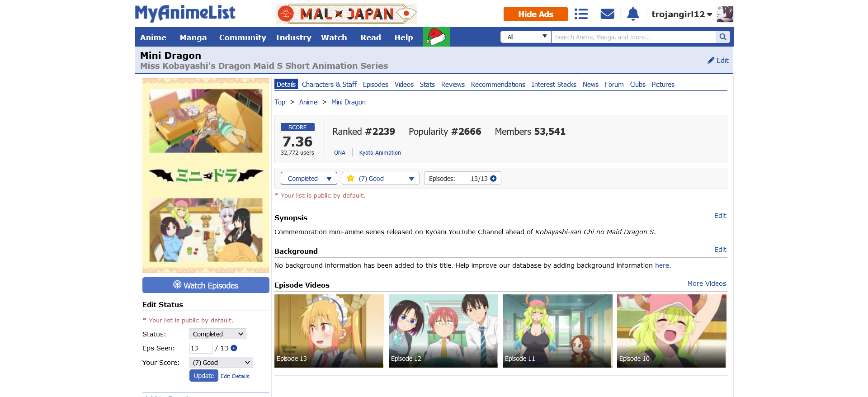The image size is (868, 397).
Task: Click the ONA type link
Action: tap(340, 153)
